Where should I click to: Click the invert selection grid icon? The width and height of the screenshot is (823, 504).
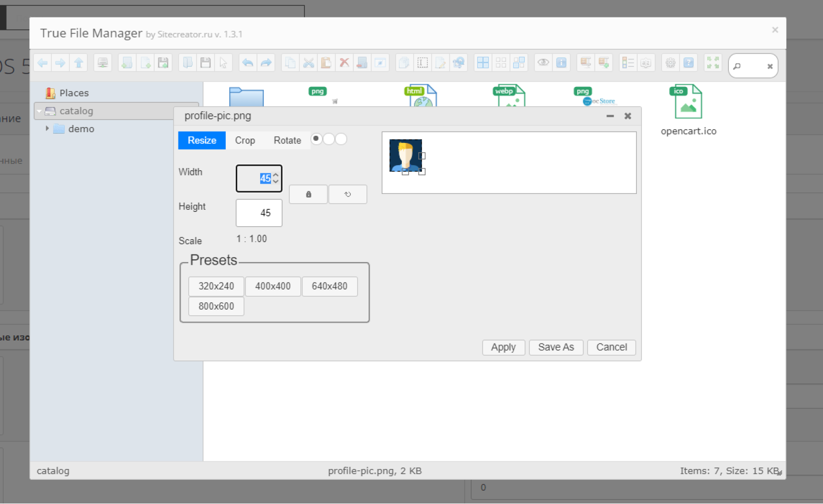519,63
